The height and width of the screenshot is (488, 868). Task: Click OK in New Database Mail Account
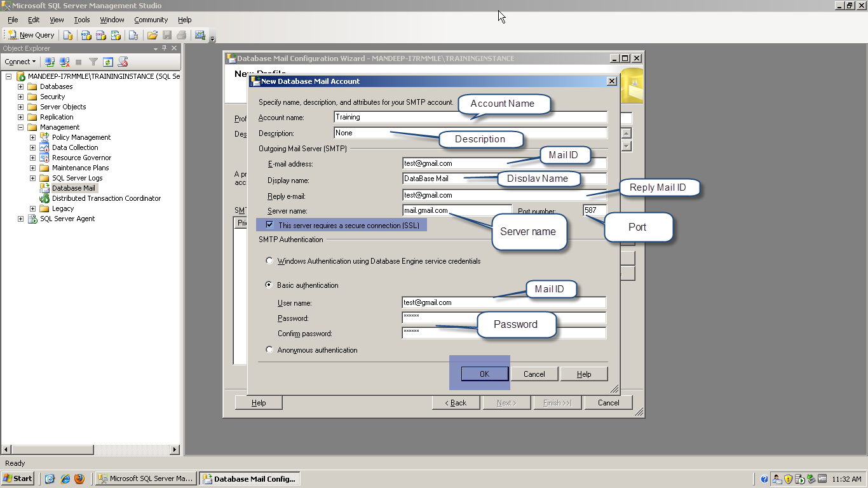point(484,374)
